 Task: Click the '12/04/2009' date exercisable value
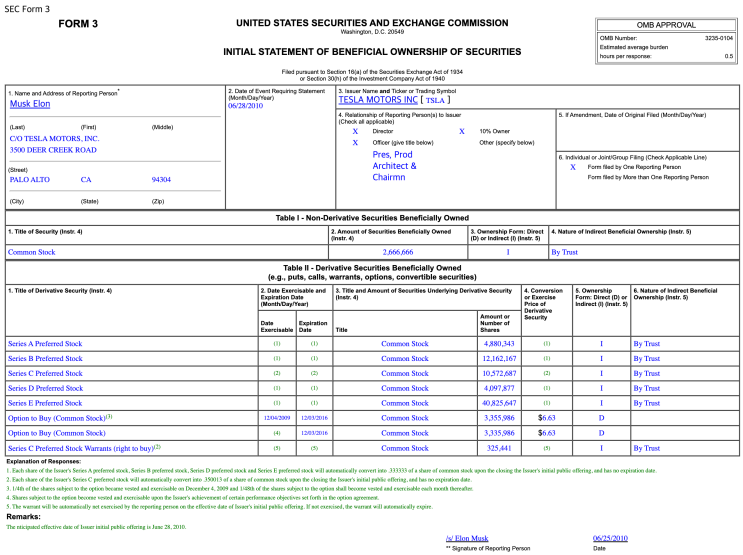pyautogui.click(x=277, y=418)
